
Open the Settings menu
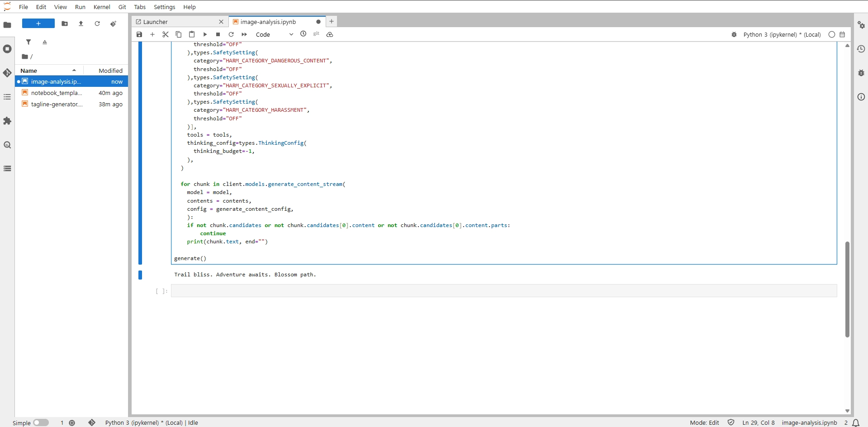(x=164, y=7)
